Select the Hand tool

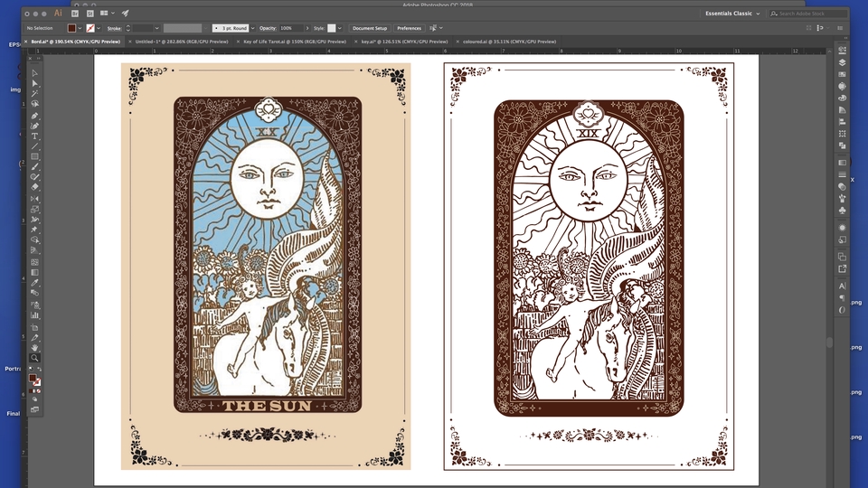click(x=34, y=348)
